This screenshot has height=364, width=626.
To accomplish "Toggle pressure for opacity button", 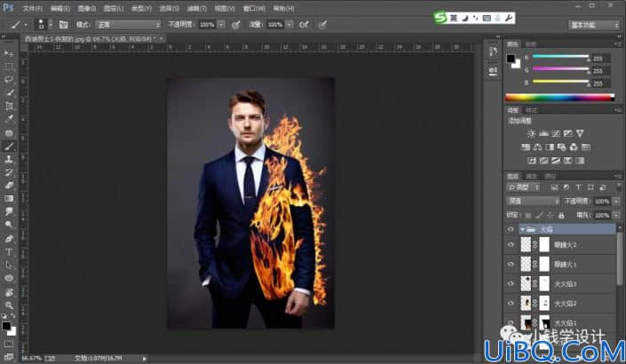I will pyautogui.click(x=236, y=25).
